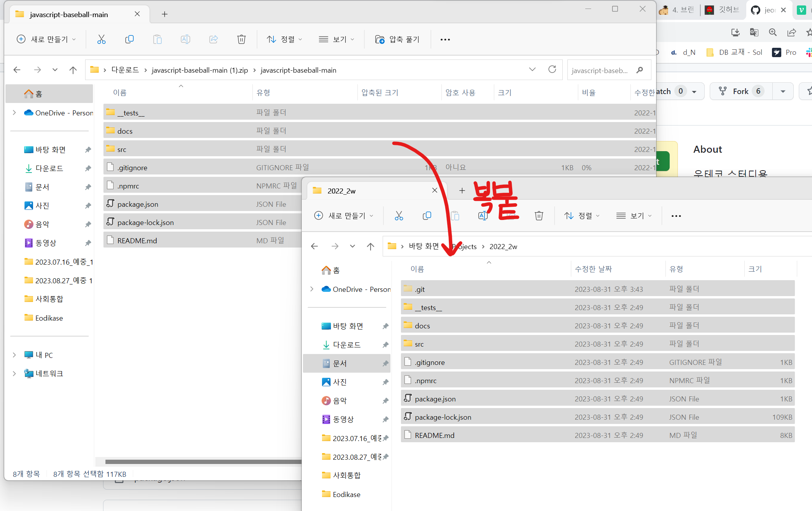The image size is (812, 511).
Task: Click Delete trash icon in javascript-baseball-main toolbar
Action: (241, 39)
